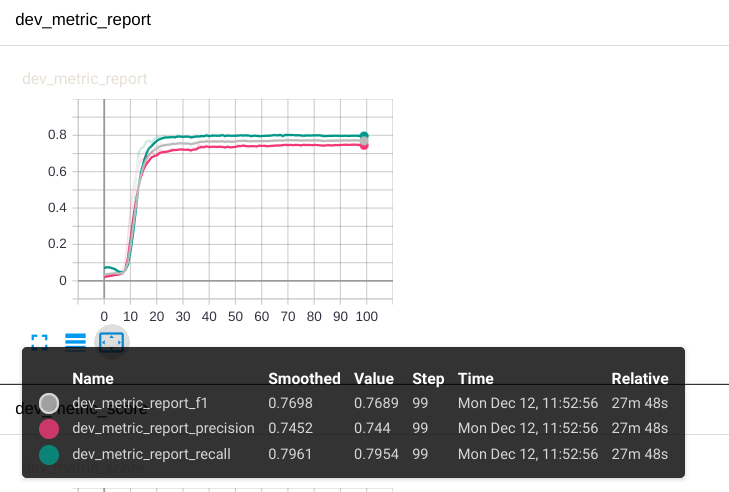
Task: Click the Step column header
Action: pos(428,379)
